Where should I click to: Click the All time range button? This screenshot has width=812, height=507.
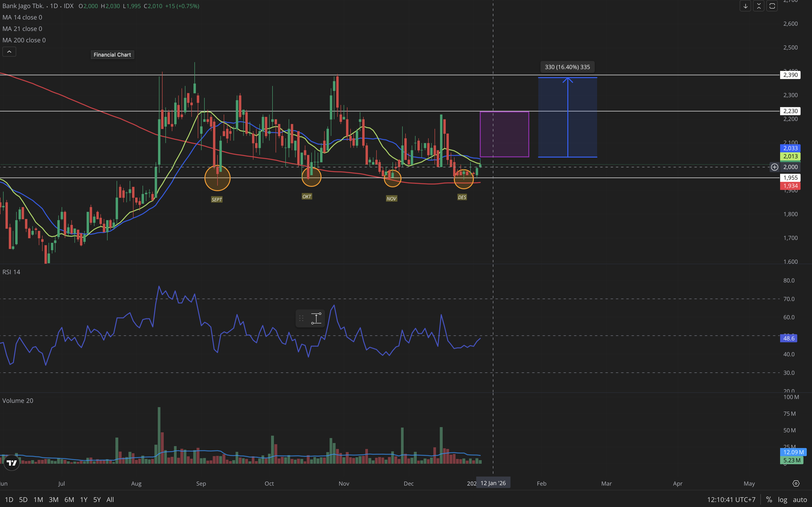(x=110, y=499)
